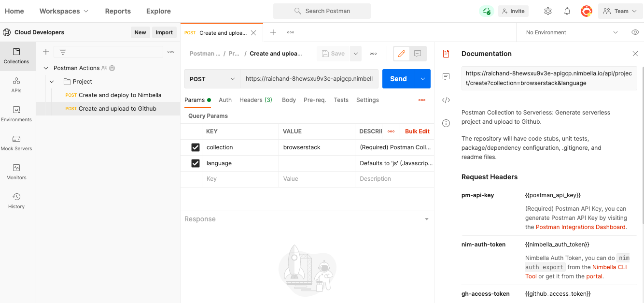The image size is (644, 303).
Task: Switch to the Params tab
Action: point(197,100)
